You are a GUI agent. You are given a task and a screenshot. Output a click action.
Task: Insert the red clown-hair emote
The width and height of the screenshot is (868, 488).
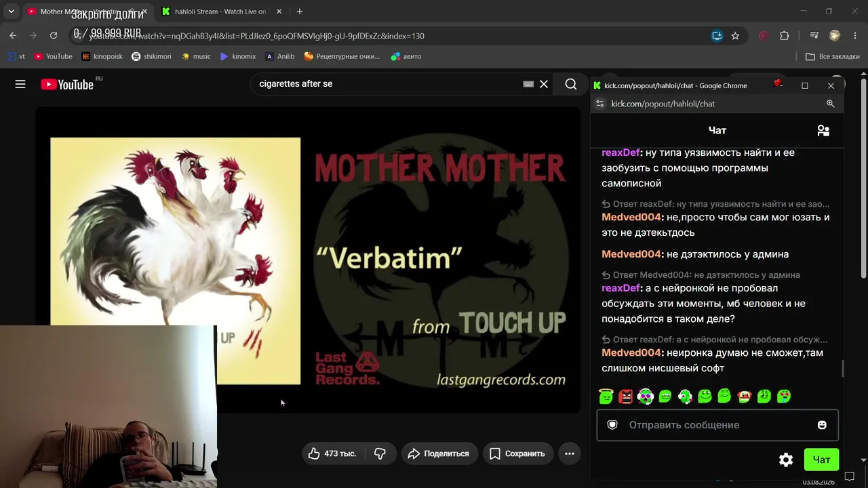745,396
